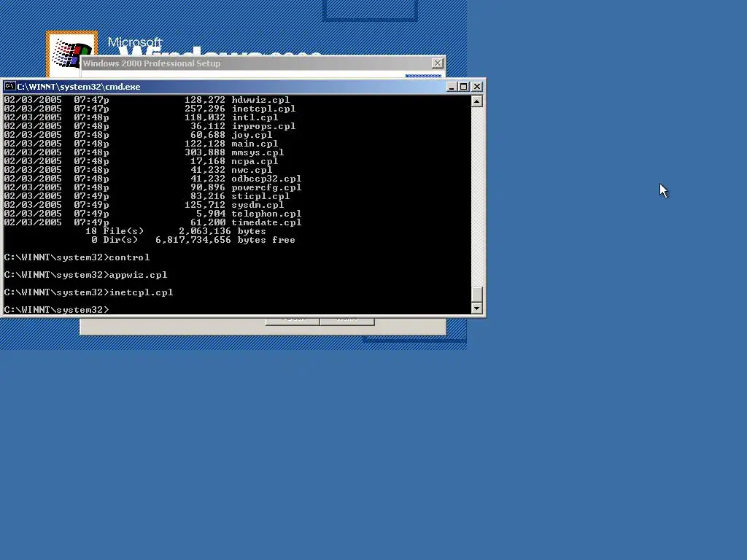
Task: Click the typed 'appwiz.cpl' command line
Action: pyautogui.click(x=86, y=275)
